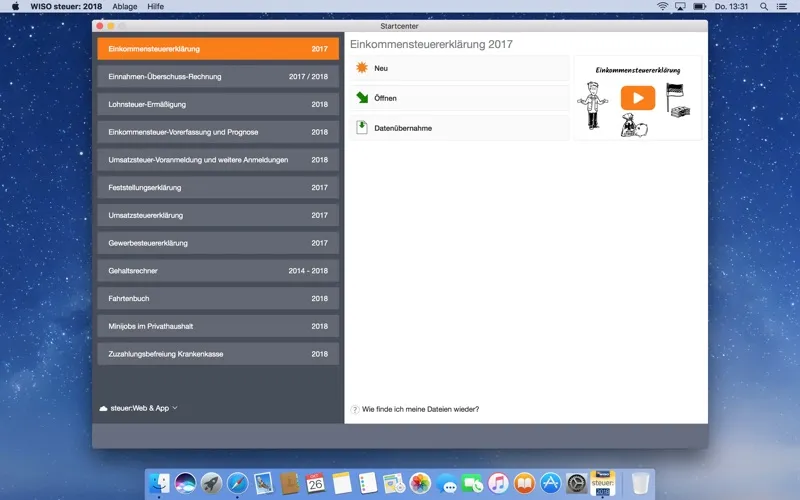Choose Einkommensteuer-Vorerfassung und Prognose
The image size is (800, 500).
click(x=218, y=132)
